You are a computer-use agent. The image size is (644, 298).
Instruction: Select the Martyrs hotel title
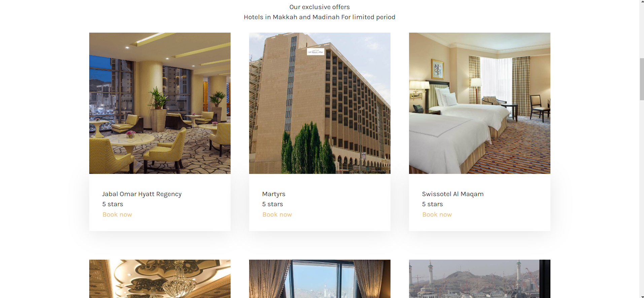point(274,194)
